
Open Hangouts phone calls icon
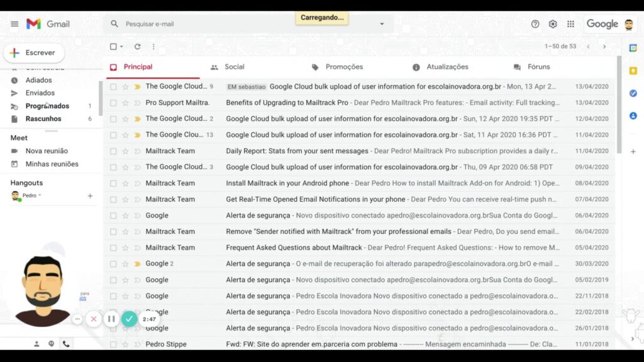[66, 344]
